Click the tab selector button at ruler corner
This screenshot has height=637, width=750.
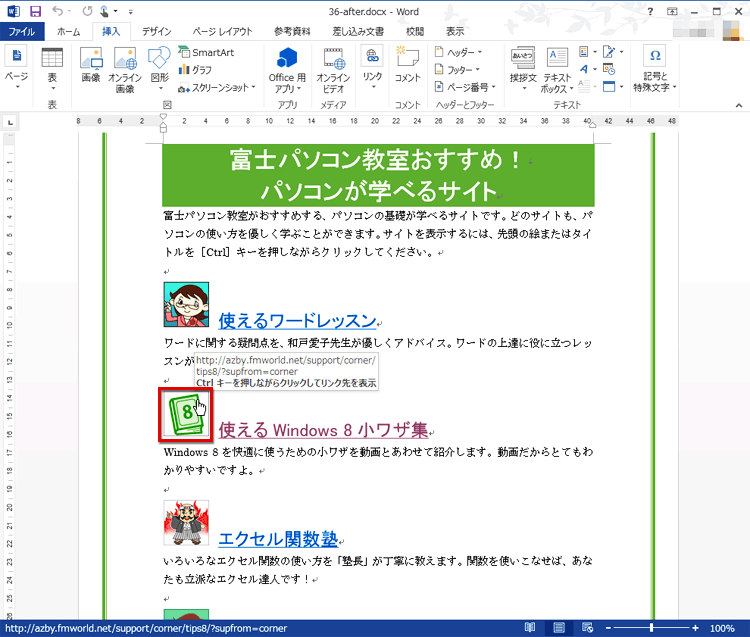pos(10,122)
